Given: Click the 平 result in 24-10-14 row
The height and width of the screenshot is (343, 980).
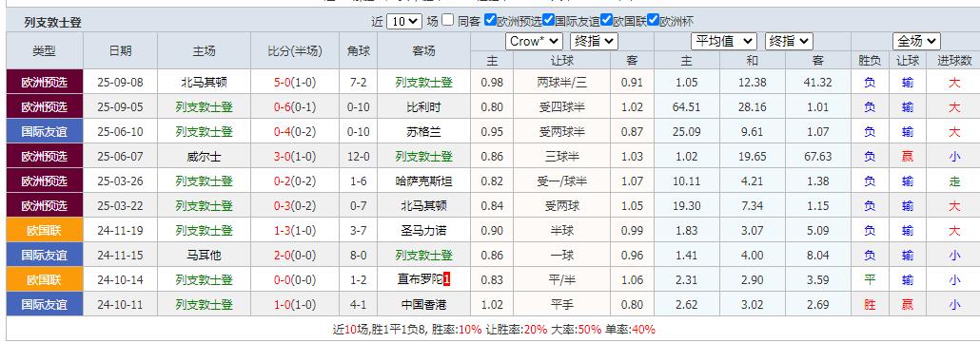Looking at the screenshot, I should (870, 280).
